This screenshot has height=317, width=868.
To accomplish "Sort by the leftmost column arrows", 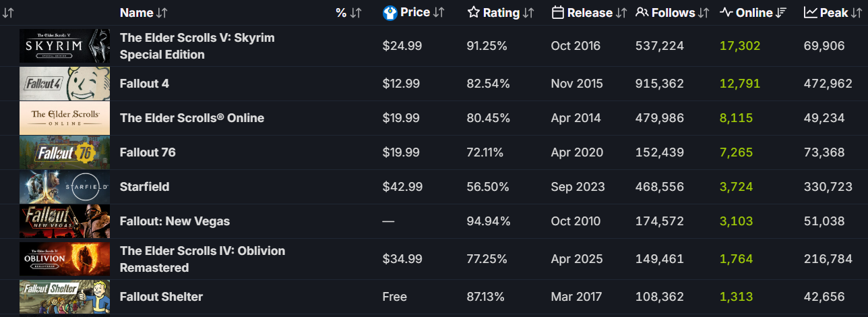I will click(x=8, y=13).
